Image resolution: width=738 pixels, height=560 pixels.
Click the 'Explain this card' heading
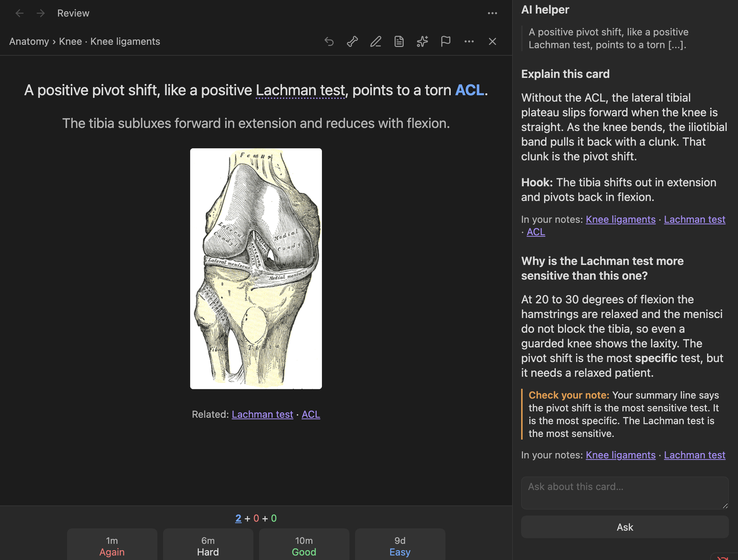coord(565,74)
